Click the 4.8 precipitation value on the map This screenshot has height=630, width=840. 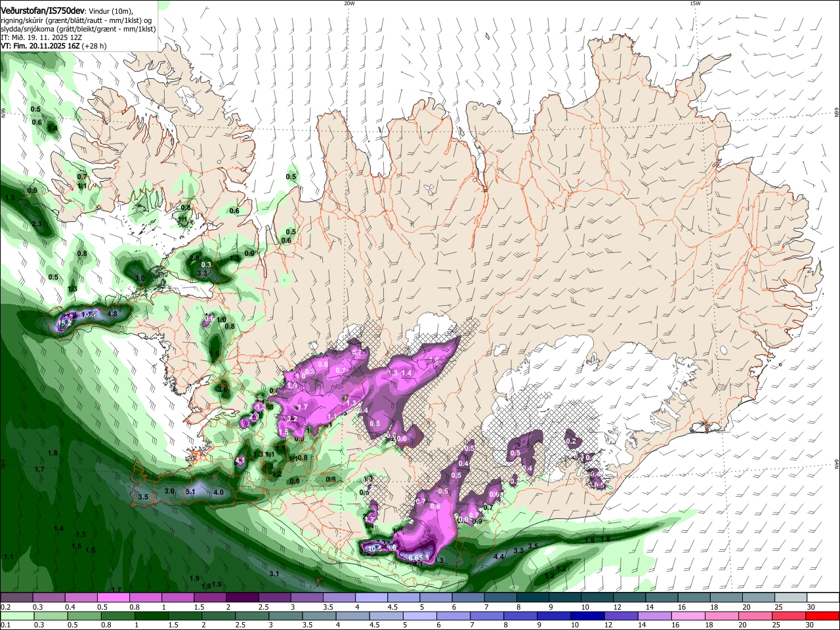coord(112,314)
